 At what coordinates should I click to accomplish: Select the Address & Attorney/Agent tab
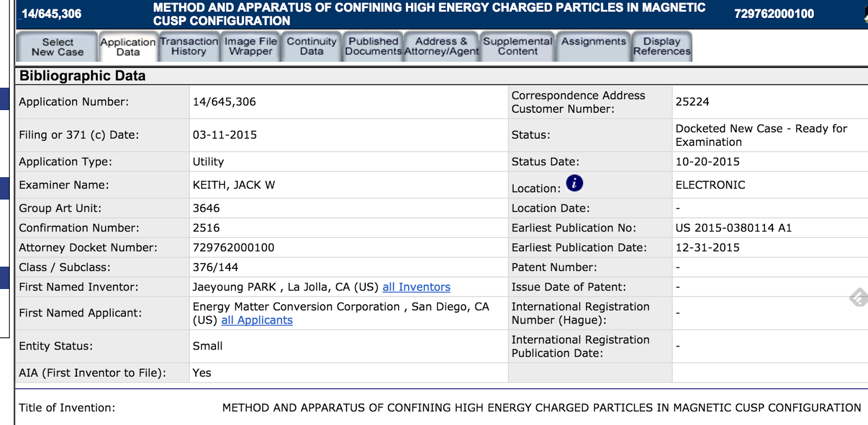click(x=441, y=47)
